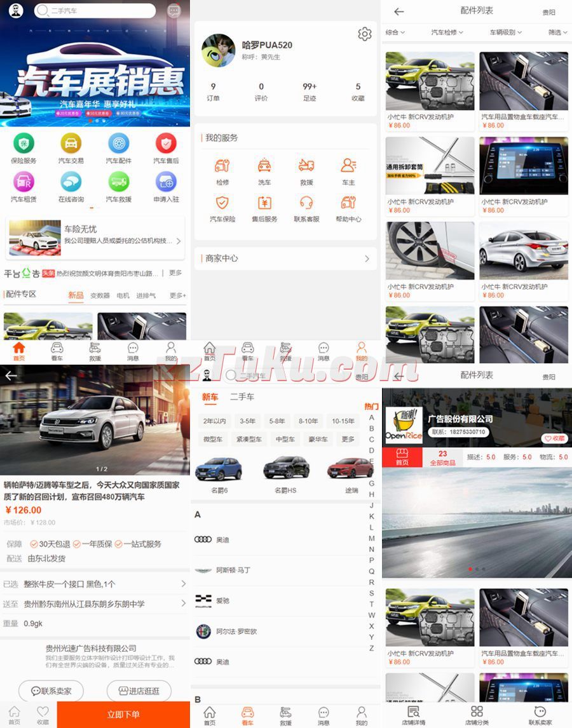Open the 帮助中心 icon
This screenshot has height=728, width=572.
[348, 203]
